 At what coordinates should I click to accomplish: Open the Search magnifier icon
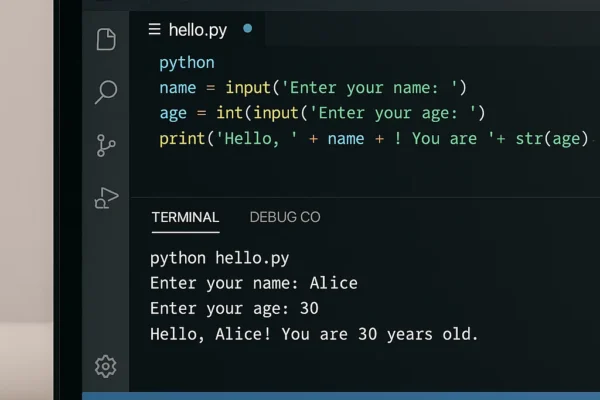tap(106, 92)
